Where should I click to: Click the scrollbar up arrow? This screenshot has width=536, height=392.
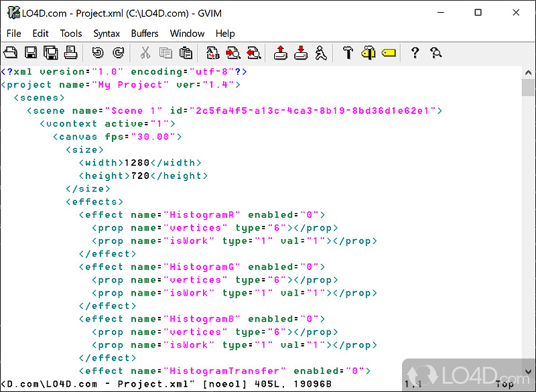point(528,72)
